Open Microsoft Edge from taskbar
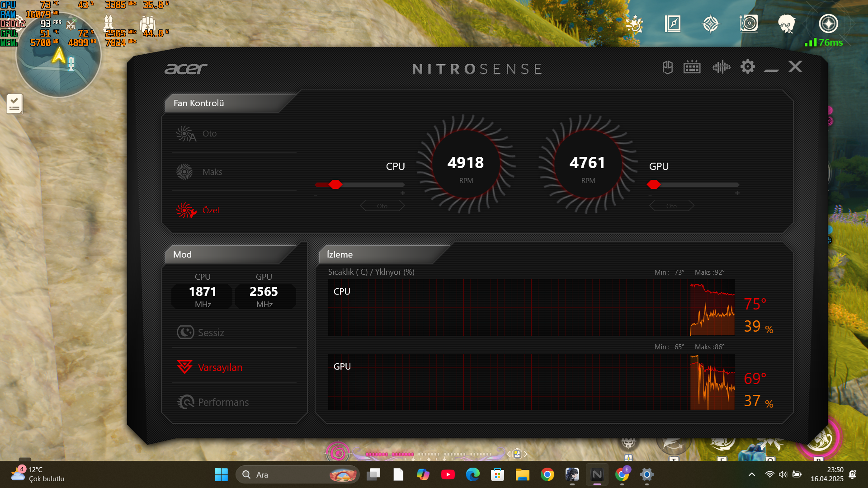Image resolution: width=868 pixels, height=488 pixels. click(473, 474)
